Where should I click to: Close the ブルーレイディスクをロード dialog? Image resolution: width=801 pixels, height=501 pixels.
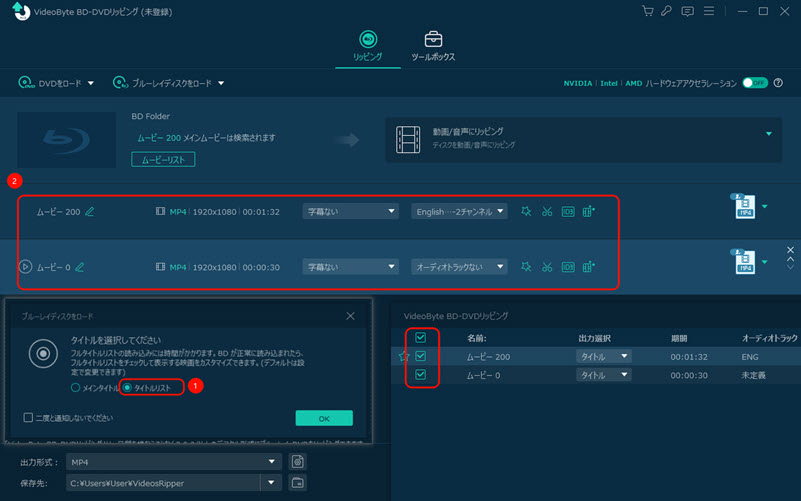tap(350, 316)
